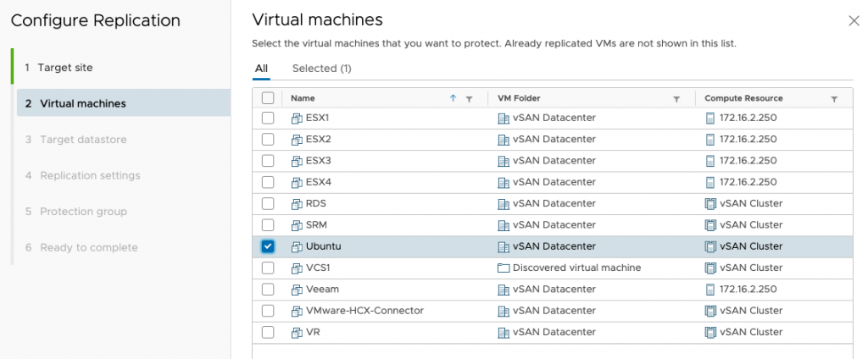
Task: Click the Compute Resource column header
Action: coord(743,98)
